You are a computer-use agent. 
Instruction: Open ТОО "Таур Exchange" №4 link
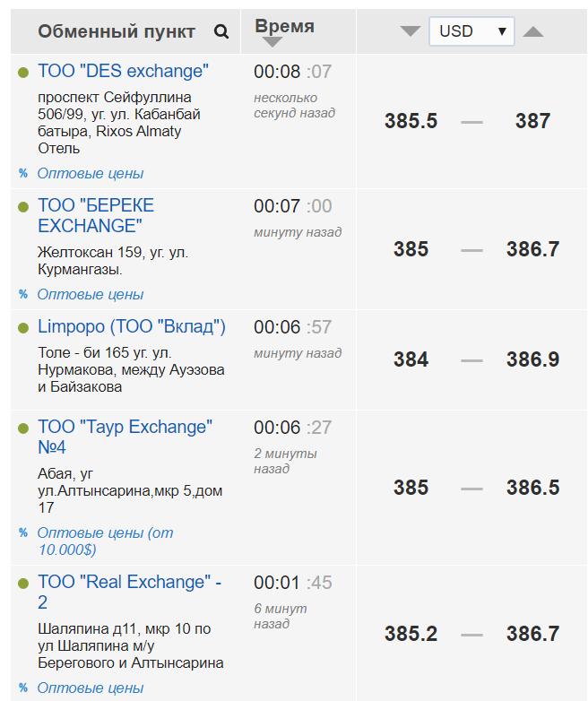(125, 437)
